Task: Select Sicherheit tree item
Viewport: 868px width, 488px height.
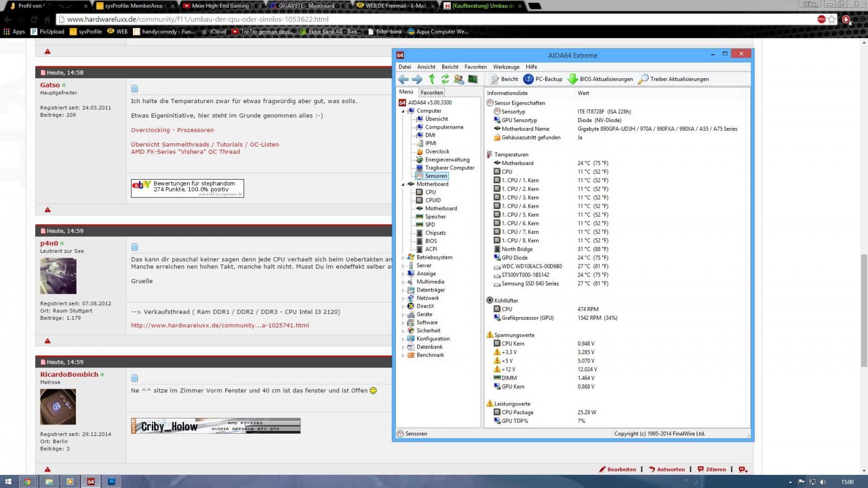Action: pyautogui.click(x=428, y=331)
